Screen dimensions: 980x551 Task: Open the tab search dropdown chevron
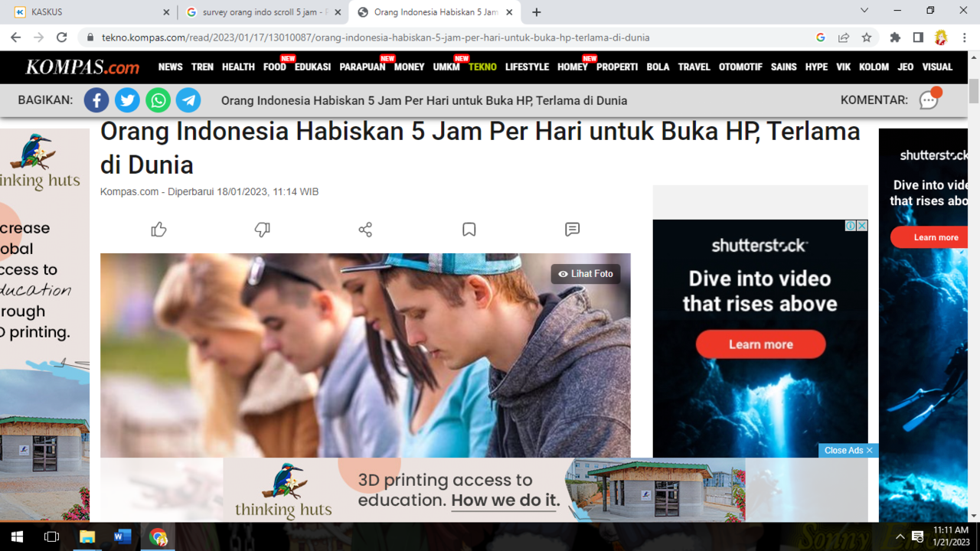pyautogui.click(x=864, y=11)
